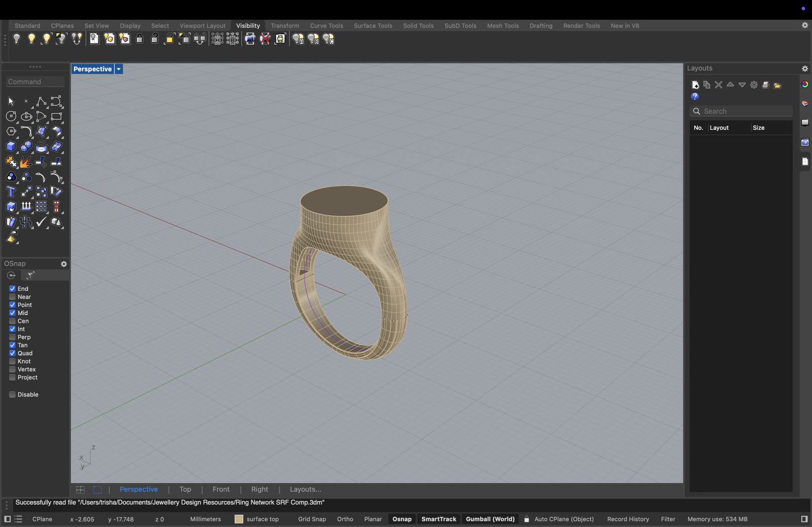The image size is (812, 527).
Task: Open the Layouts panel gear options
Action: point(805,68)
